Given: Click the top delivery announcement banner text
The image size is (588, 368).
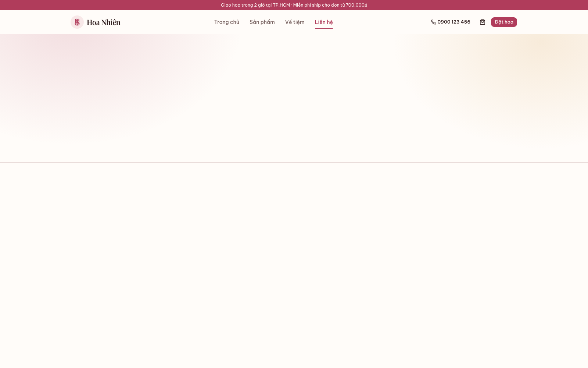Looking at the screenshot, I should [x=294, y=5].
